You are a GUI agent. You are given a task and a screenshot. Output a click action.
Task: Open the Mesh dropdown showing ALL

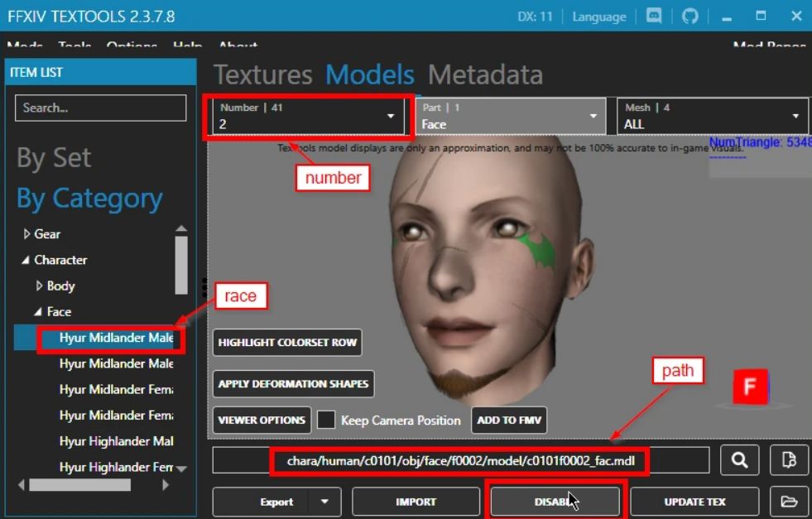tap(713, 116)
